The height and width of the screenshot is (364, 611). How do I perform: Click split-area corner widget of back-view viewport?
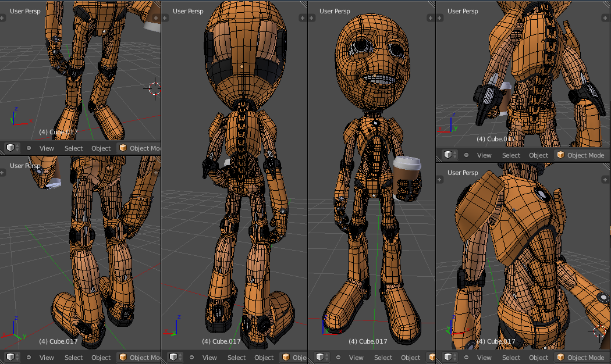pyautogui.click(x=304, y=4)
